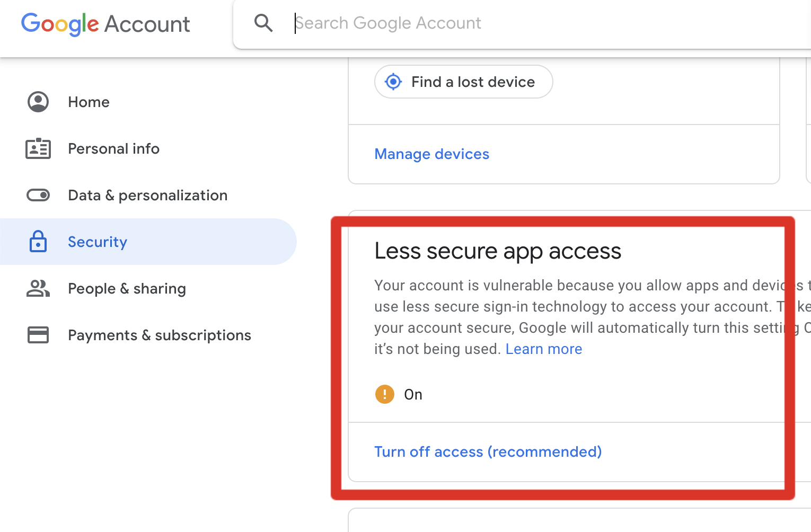Open the Manage devices link
Viewport: 811px width, 532px height.
(x=431, y=154)
